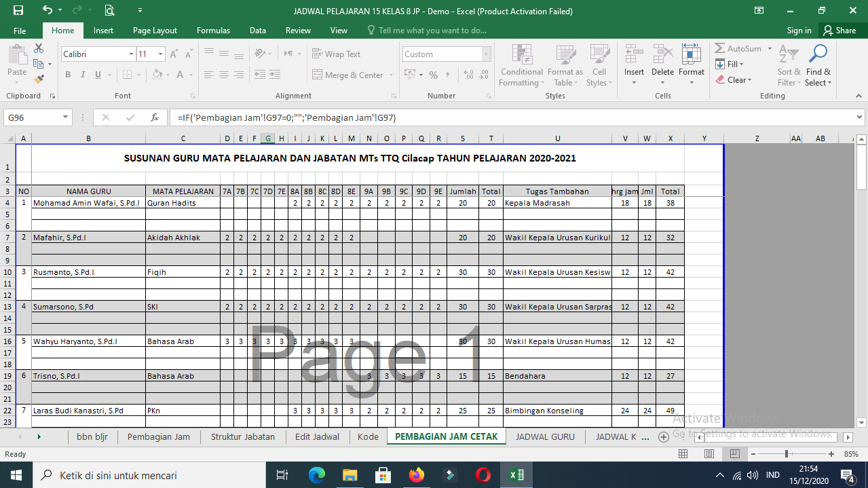Click the Windows Start button
The width and height of the screenshot is (868, 488).
pyautogui.click(x=15, y=475)
